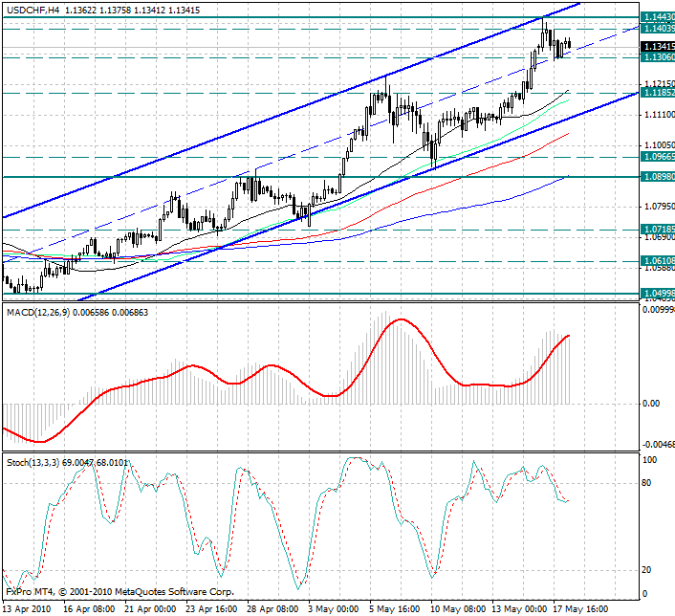675x616 pixels.
Task: Click the 13 Apr 2010 date label
Action: pos(26,609)
